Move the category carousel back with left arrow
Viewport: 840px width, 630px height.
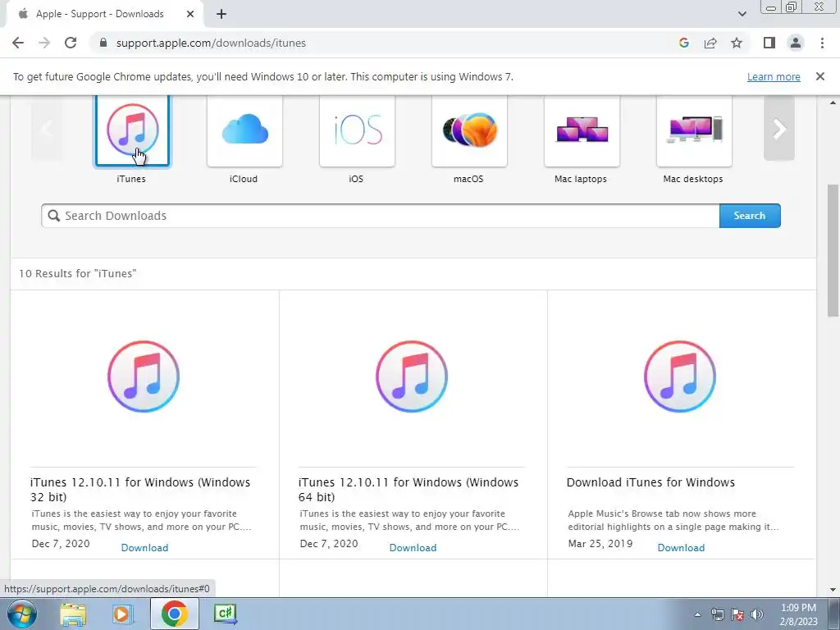47,129
